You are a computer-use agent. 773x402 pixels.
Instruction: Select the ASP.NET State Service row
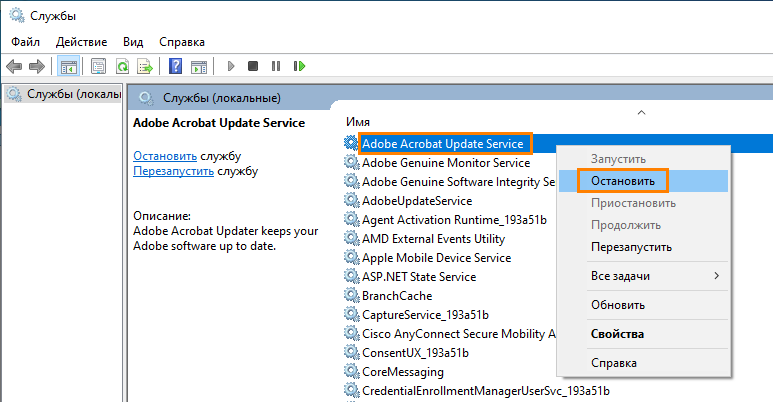[x=419, y=276]
